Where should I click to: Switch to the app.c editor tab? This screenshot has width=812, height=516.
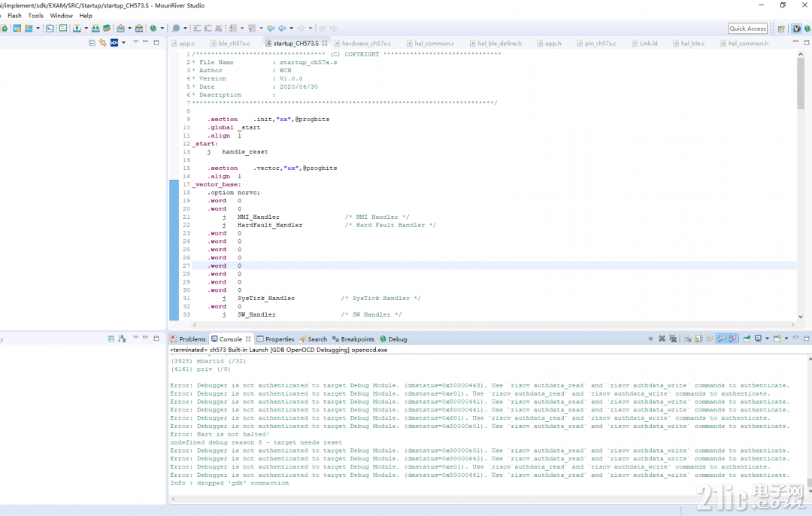click(183, 44)
